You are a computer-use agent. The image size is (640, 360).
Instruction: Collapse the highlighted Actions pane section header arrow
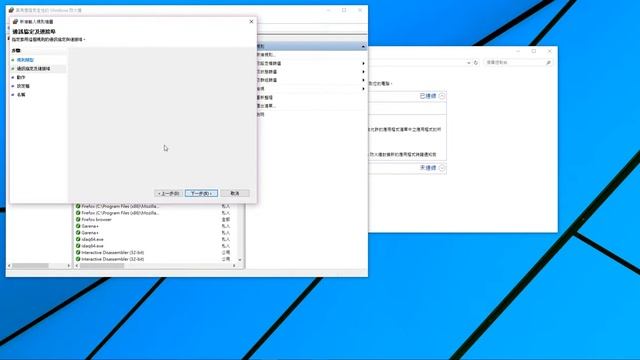(363, 46)
